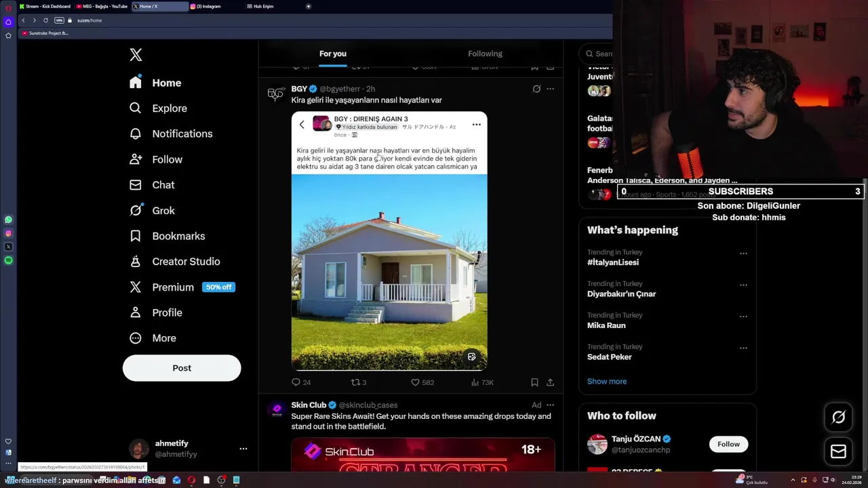Click the repost icon on BGY's post
The height and width of the screenshot is (488, 868).
point(355,382)
